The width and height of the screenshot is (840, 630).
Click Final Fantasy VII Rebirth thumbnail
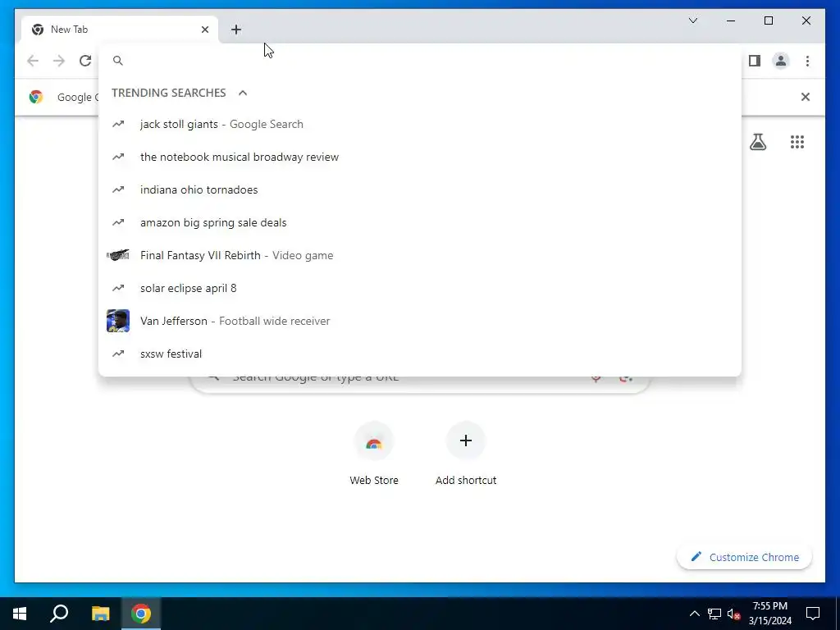pos(118,255)
